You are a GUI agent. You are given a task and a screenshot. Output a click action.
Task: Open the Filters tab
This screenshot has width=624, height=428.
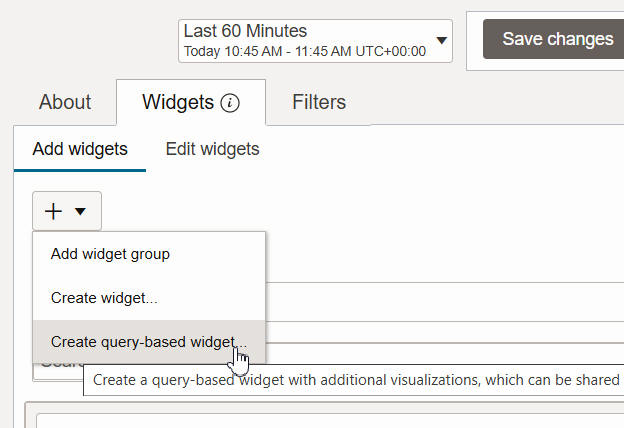click(x=319, y=102)
